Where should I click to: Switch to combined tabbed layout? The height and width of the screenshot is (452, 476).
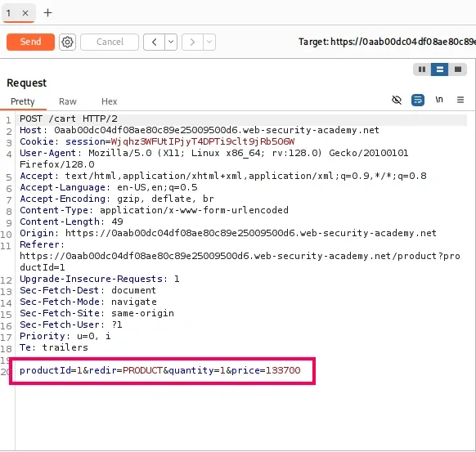[458, 69]
